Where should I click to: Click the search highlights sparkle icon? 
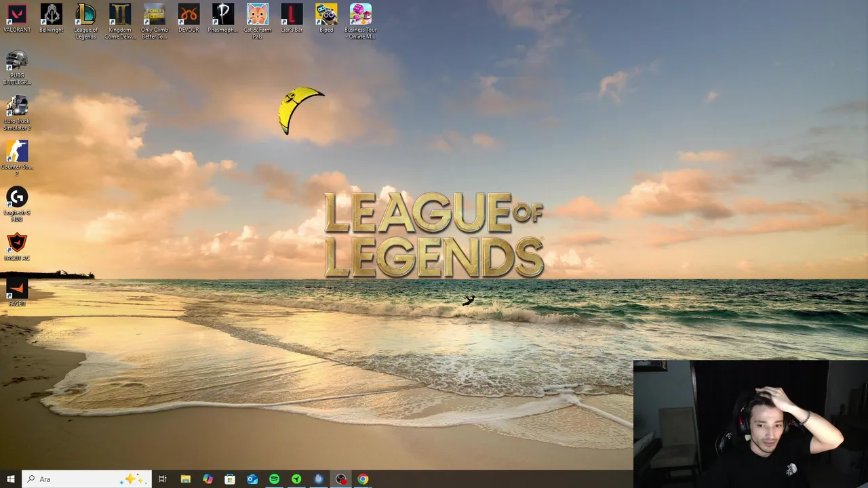point(132,479)
